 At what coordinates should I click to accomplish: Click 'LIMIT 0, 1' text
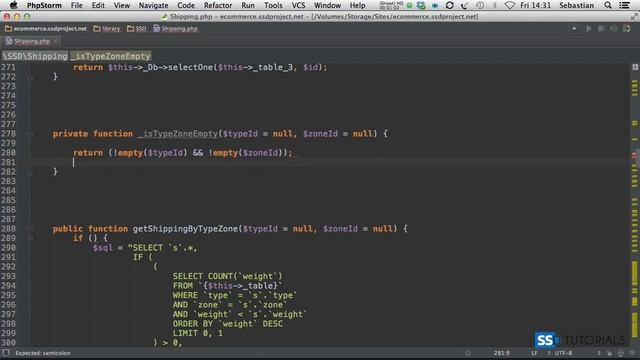pos(198,333)
